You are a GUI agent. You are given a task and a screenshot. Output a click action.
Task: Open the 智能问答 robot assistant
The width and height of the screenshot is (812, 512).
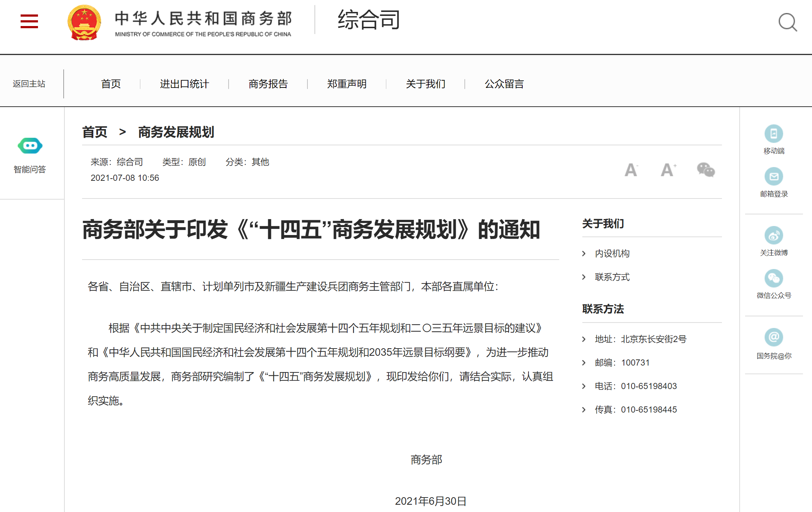point(30,146)
